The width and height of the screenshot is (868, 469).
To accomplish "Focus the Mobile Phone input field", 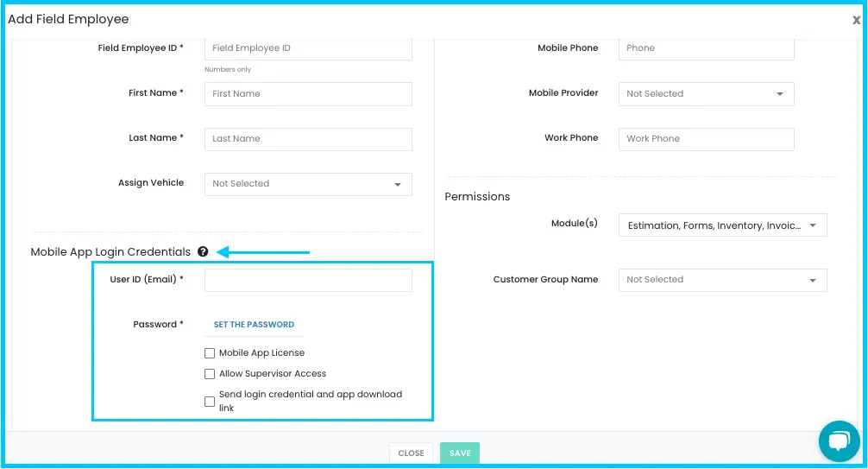I will click(x=707, y=48).
